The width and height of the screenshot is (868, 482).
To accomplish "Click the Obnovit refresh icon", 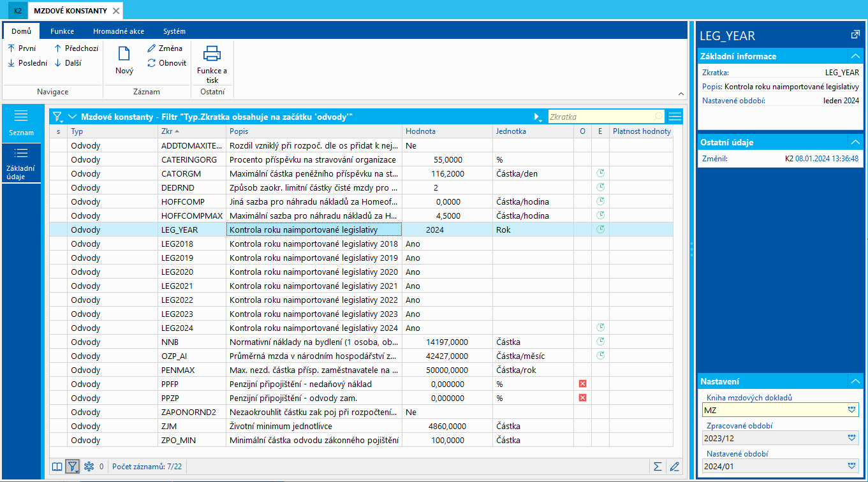I will point(151,63).
